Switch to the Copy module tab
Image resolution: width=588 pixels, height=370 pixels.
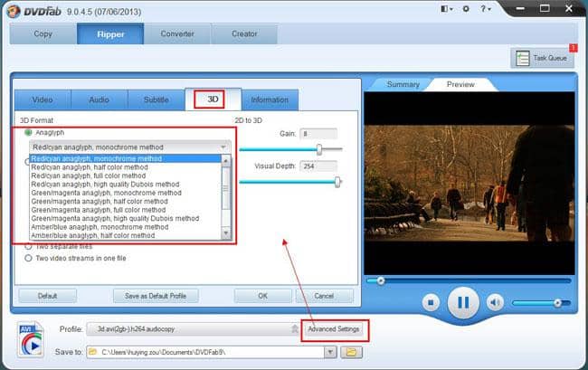point(43,33)
